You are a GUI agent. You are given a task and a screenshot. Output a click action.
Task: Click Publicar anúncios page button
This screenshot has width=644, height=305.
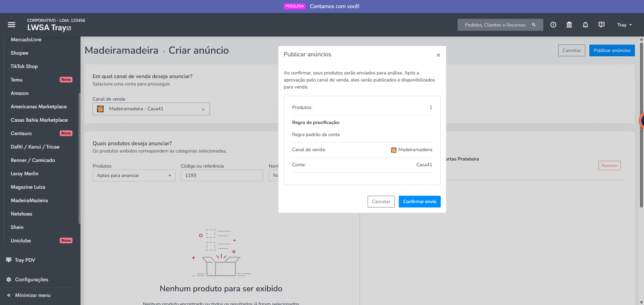click(612, 50)
